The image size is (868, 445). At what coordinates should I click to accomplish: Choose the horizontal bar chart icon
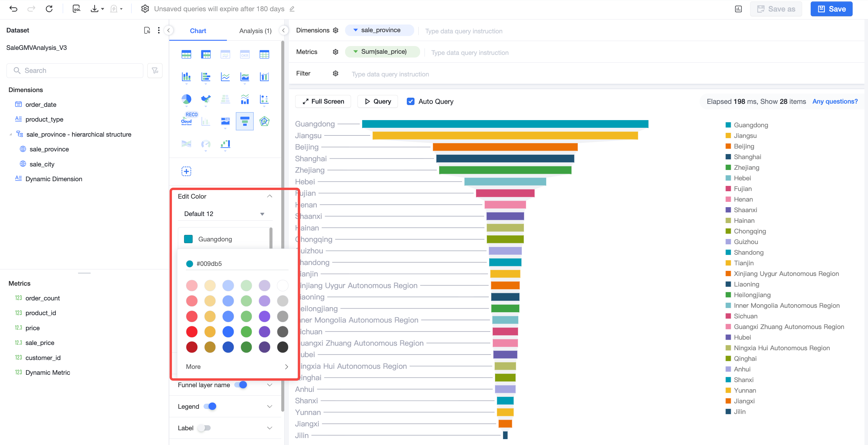point(206,77)
